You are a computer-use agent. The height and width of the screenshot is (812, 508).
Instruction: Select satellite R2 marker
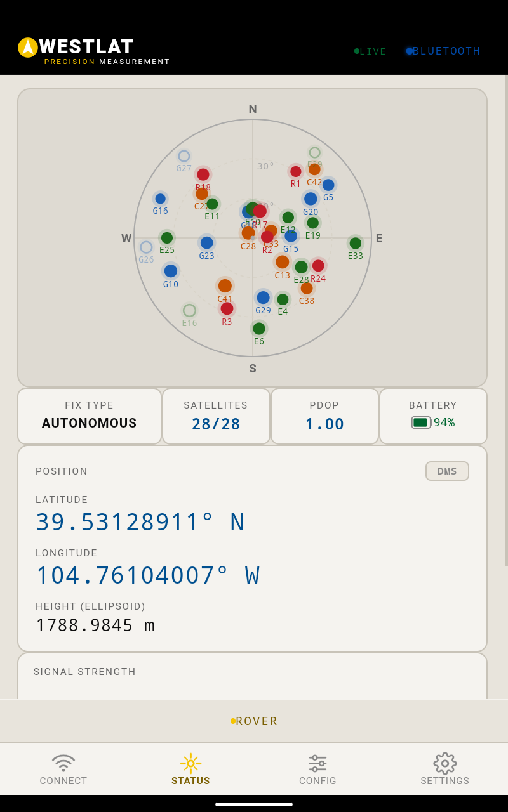click(267, 237)
